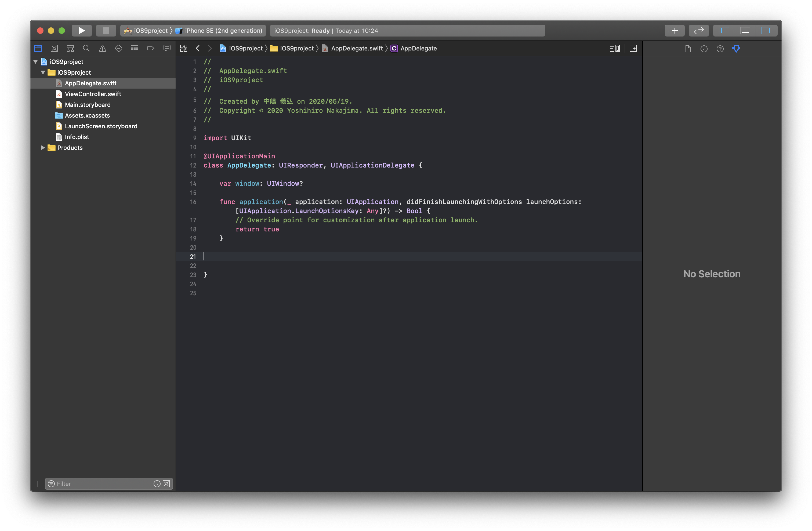Click line number 12 in gutter
812x531 pixels.
193,165
